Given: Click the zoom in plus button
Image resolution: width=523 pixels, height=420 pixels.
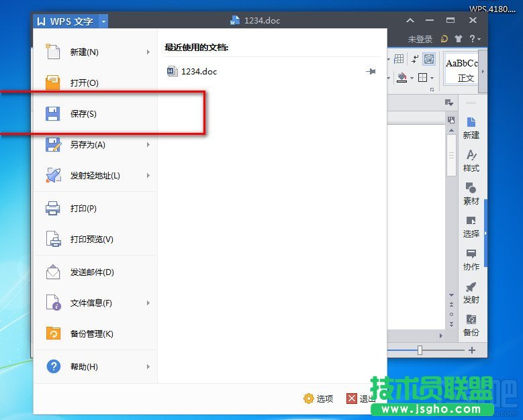Looking at the screenshot, I should (x=471, y=350).
